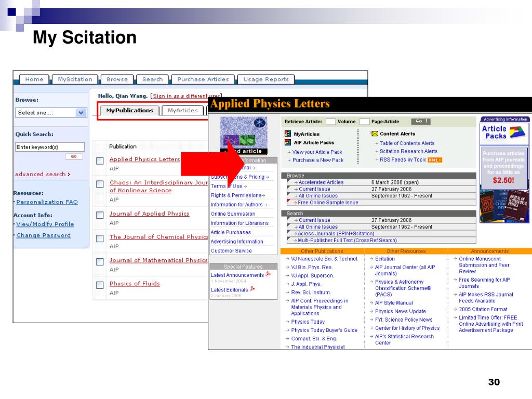Open the Latest Announcements PDF icon
Image resolution: width=532 pixels, height=399 pixels.
tap(268, 274)
